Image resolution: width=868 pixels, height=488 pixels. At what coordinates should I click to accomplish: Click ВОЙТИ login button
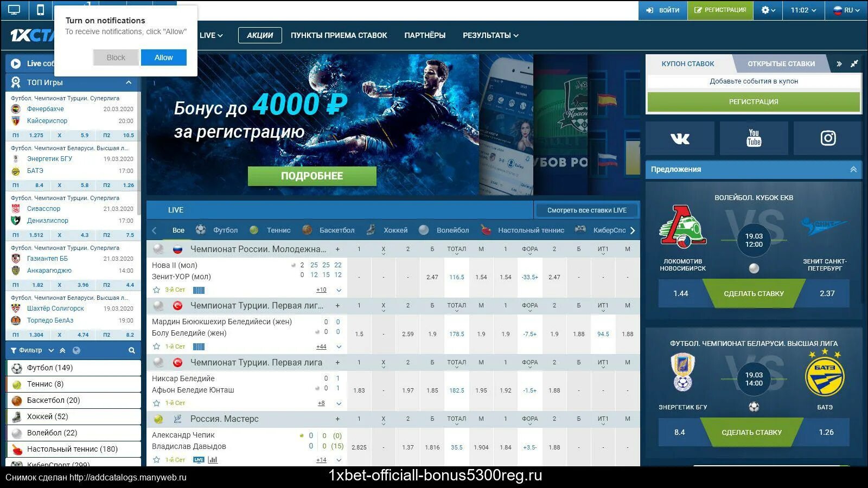click(x=663, y=10)
